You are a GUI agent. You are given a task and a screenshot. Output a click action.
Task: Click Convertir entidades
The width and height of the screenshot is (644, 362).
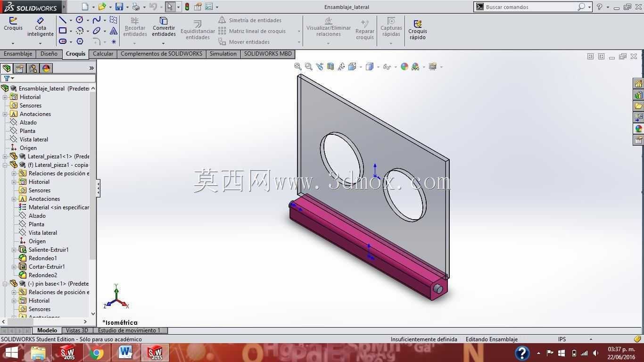click(164, 27)
